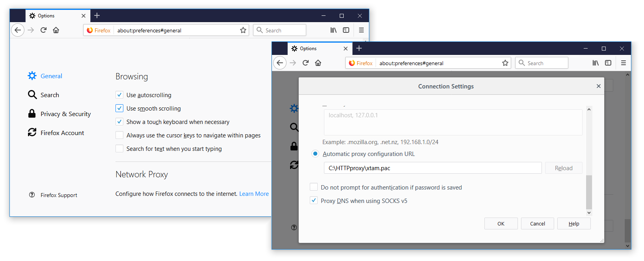Image resolution: width=644 pixels, height=261 pixels.
Task: Click the proxy URL field containing xtam.pac
Action: [x=432, y=168]
